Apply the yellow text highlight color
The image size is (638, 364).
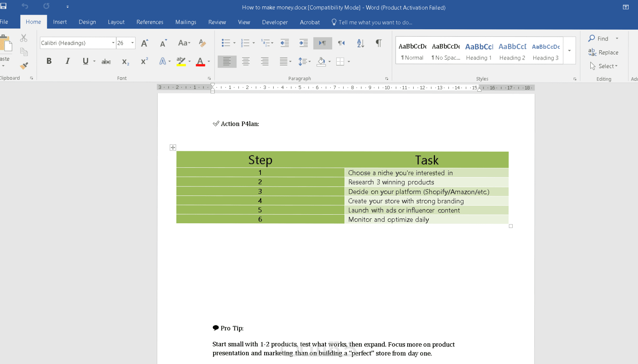(x=181, y=62)
